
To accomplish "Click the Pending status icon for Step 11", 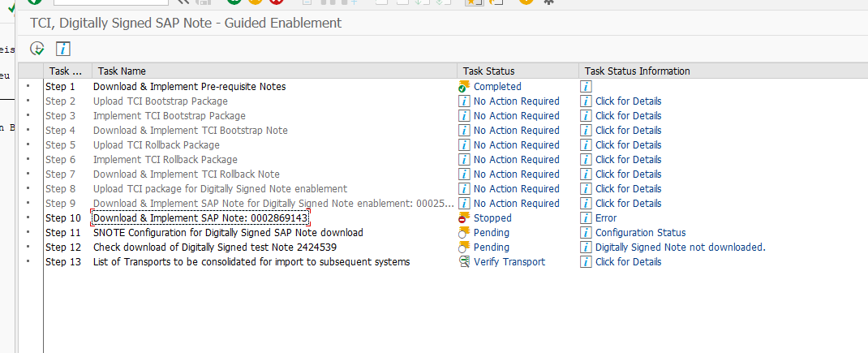I will click(x=464, y=233).
